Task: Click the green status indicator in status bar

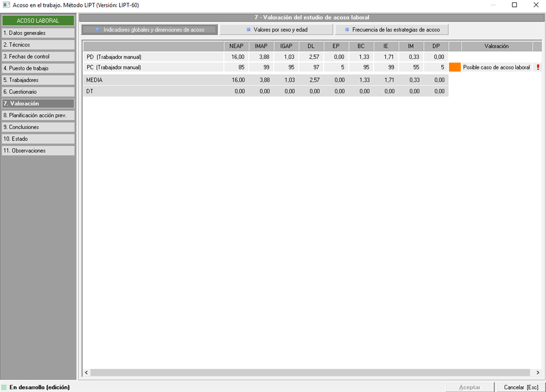Action: pyautogui.click(x=5, y=387)
